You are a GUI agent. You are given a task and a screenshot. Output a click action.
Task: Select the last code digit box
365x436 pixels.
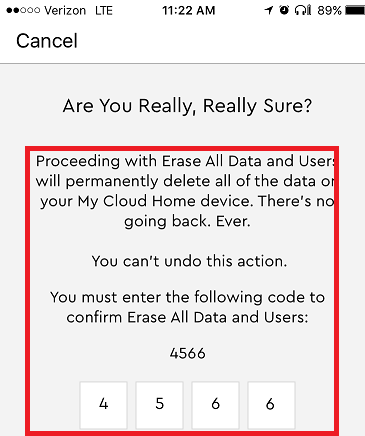271,405
